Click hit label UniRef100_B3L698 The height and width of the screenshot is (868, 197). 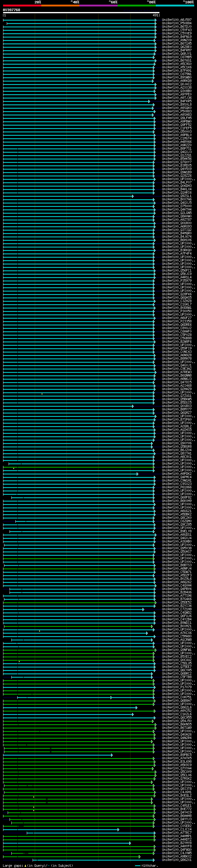177,761
